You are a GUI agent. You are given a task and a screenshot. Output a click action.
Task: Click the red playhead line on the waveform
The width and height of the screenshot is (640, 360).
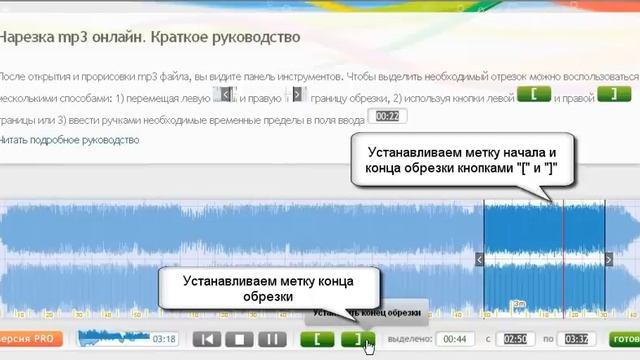pos(563,259)
